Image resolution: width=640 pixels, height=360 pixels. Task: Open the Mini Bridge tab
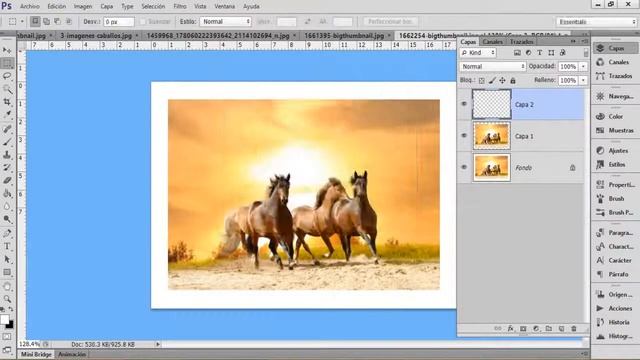coord(36,354)
